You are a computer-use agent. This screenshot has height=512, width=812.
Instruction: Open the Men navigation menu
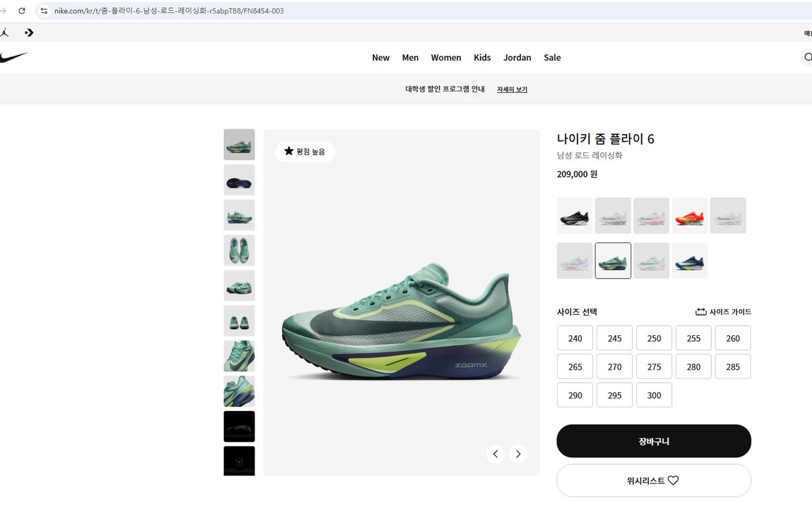(x=410, y=58)
